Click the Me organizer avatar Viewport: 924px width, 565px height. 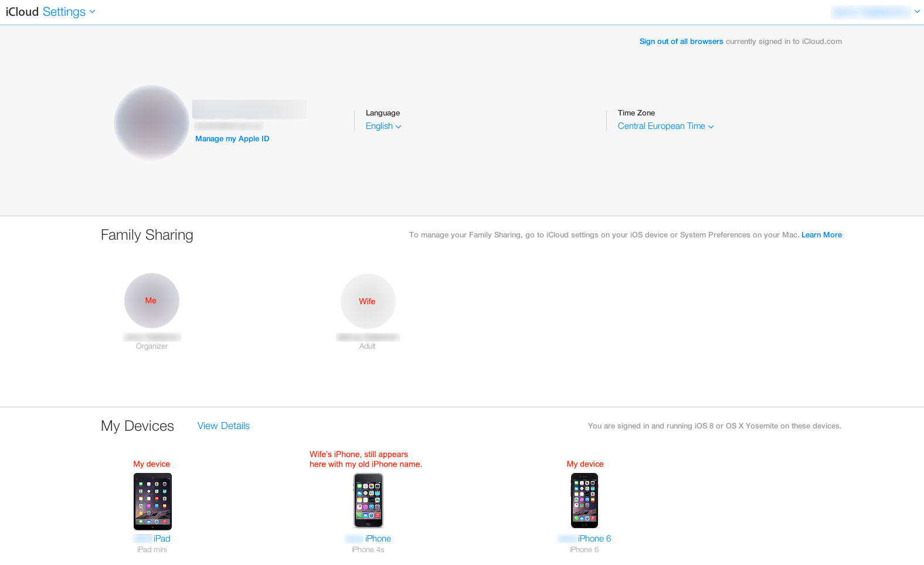point(152,301)
